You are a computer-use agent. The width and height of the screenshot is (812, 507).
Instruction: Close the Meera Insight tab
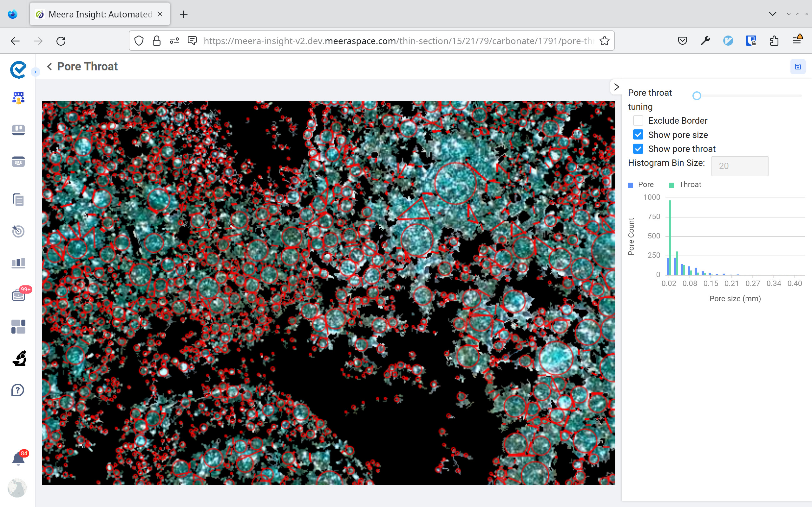(160, 14)
